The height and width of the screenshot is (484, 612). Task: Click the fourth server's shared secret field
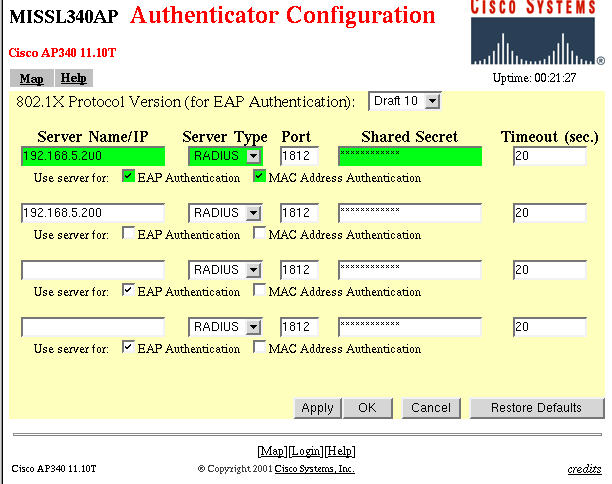[410, 327]
